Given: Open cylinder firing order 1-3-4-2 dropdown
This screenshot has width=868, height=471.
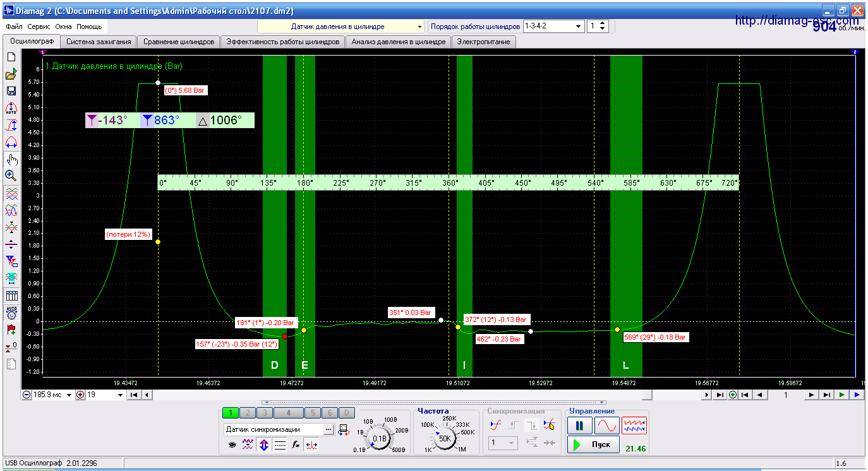Looking at the screenshot, I should pyautogui.click(x=553, y=27).
